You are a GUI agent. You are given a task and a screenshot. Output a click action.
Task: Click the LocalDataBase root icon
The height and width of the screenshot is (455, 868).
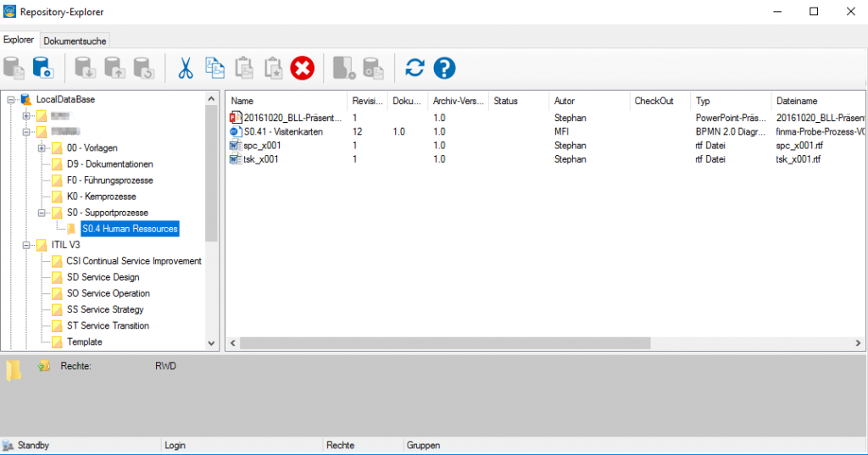[x=26, y=100]
